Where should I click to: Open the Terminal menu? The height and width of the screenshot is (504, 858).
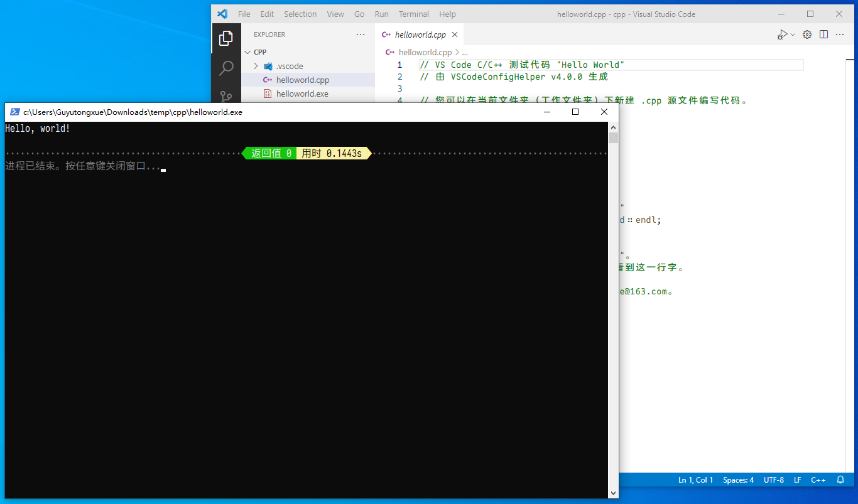[x=414, y=14]
